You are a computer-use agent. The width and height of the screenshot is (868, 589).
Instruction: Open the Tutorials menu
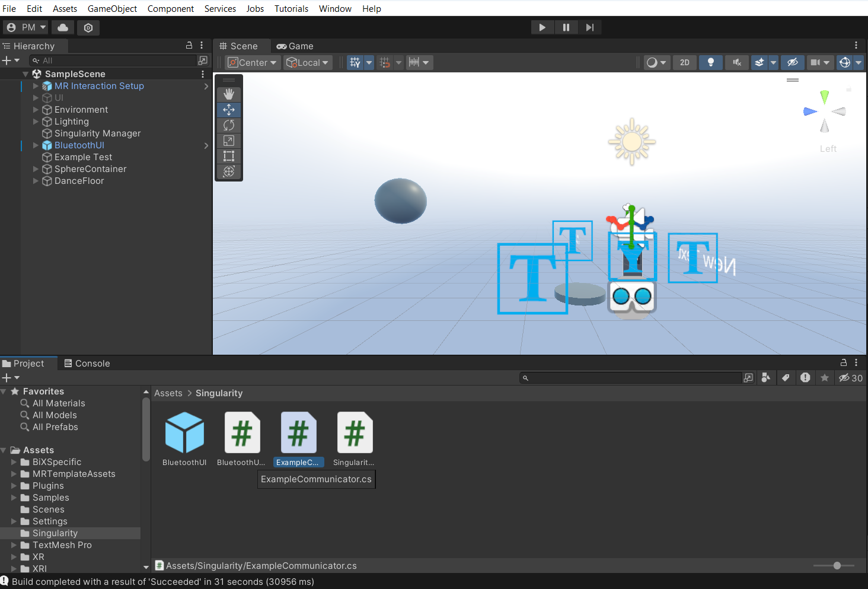pyautogui.click(x=291, y=8)
